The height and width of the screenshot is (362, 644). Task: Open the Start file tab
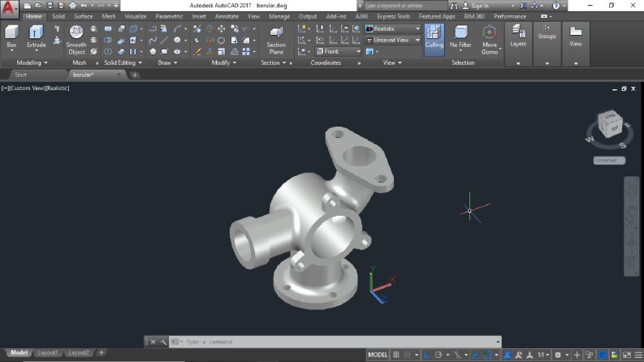click(21, 75)
